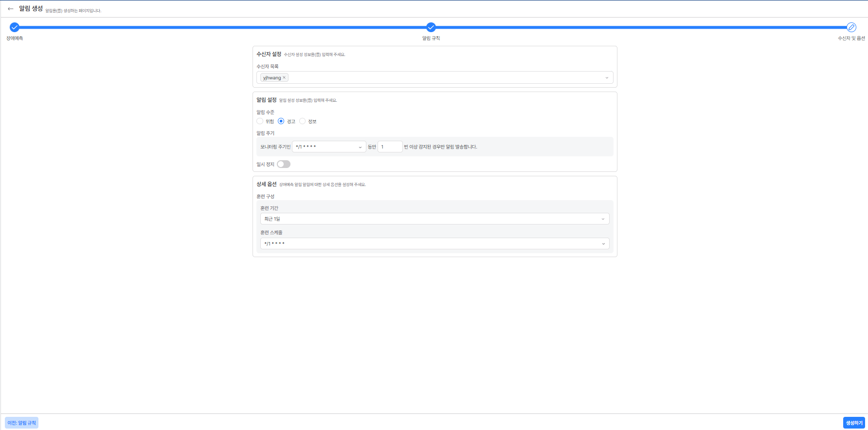Click the 장애예측 step checkmark icon
Viewport: 868px width, 430px height.
pyautogui.click(x=15, y=27)
